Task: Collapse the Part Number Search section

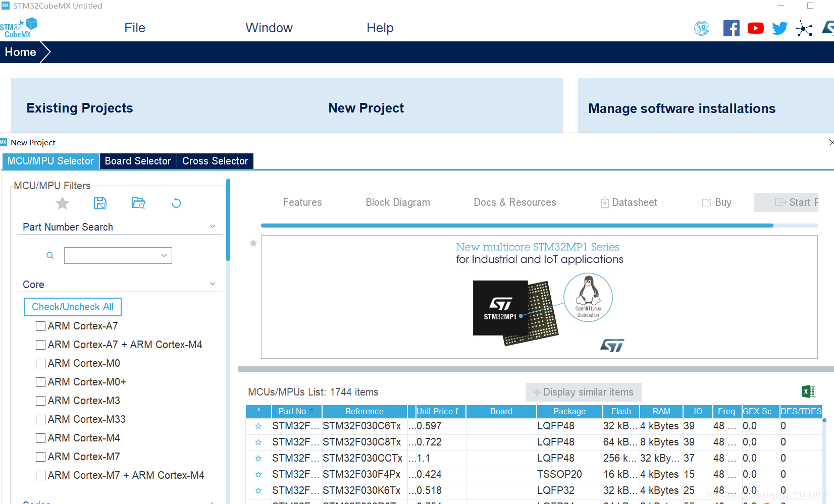Action: pos(213,227)
